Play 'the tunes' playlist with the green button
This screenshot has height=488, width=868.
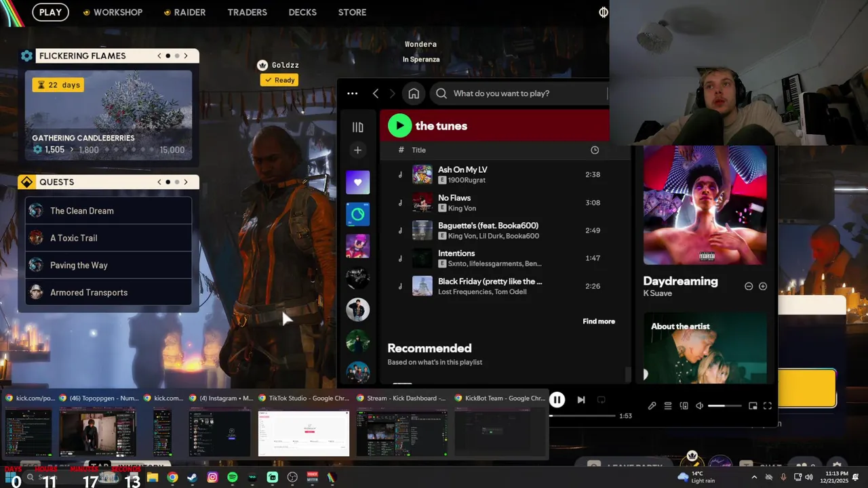[399, 125]
